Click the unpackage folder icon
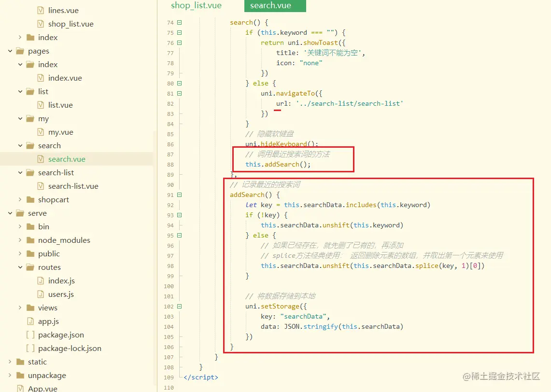The height and width of the screenshot is (392, 551). click(x=20, y=376)
